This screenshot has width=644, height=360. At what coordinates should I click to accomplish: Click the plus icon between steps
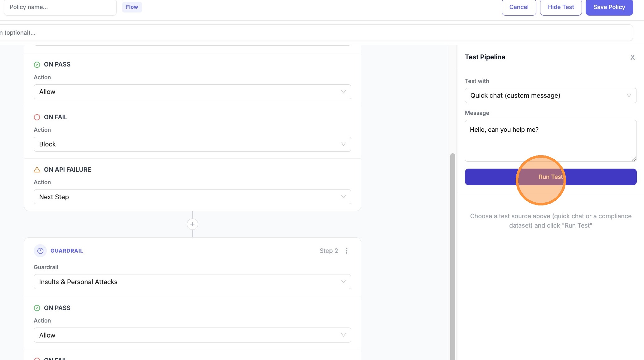[193, 224]
